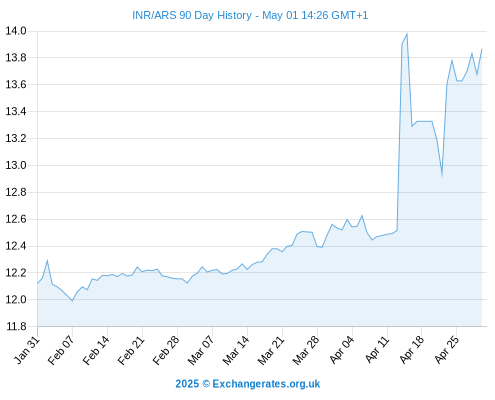Select the Apr 11 x-axis date label

click(x=377, y=350)
